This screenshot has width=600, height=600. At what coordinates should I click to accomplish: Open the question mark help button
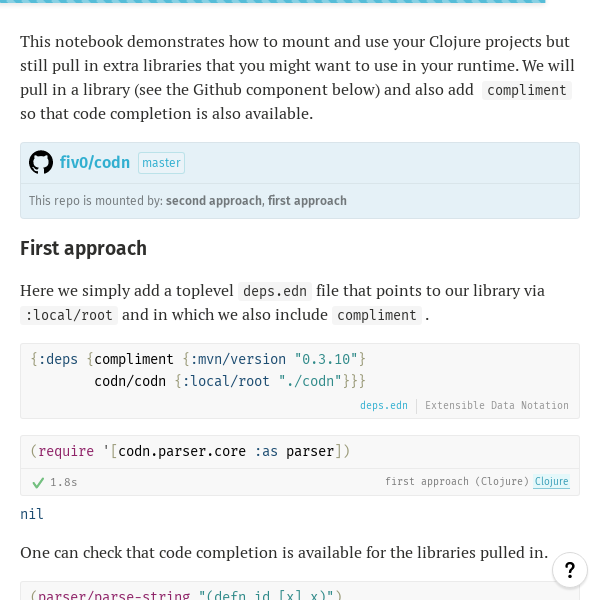pyautogui.click(x=570, y=570)
